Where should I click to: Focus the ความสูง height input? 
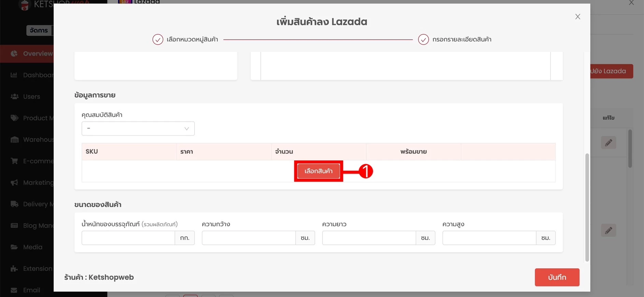point(489,238)
